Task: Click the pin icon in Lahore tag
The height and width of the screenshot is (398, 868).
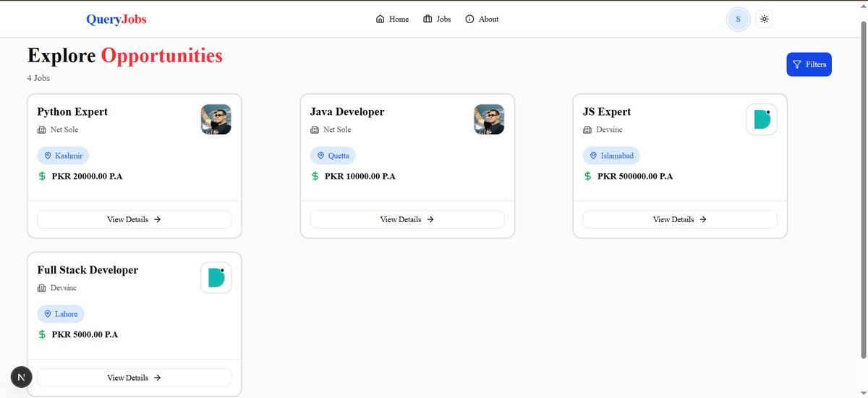Action: pos(48,314)
